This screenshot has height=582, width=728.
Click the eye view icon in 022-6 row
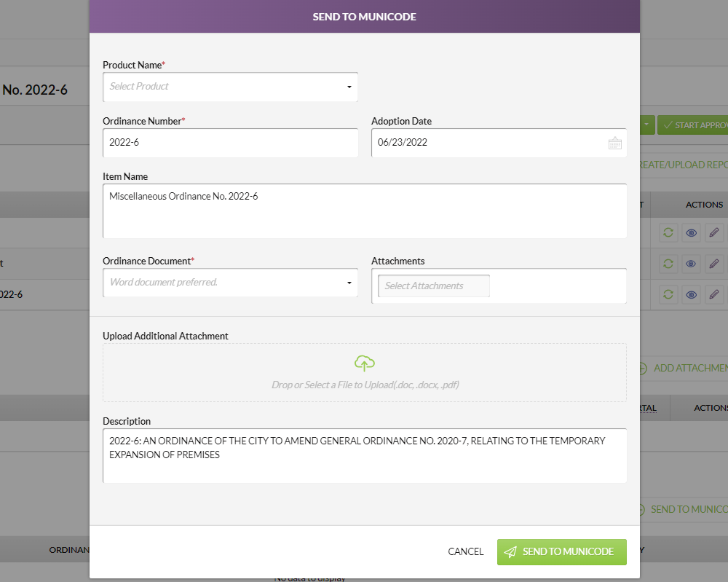pos(691,294)
